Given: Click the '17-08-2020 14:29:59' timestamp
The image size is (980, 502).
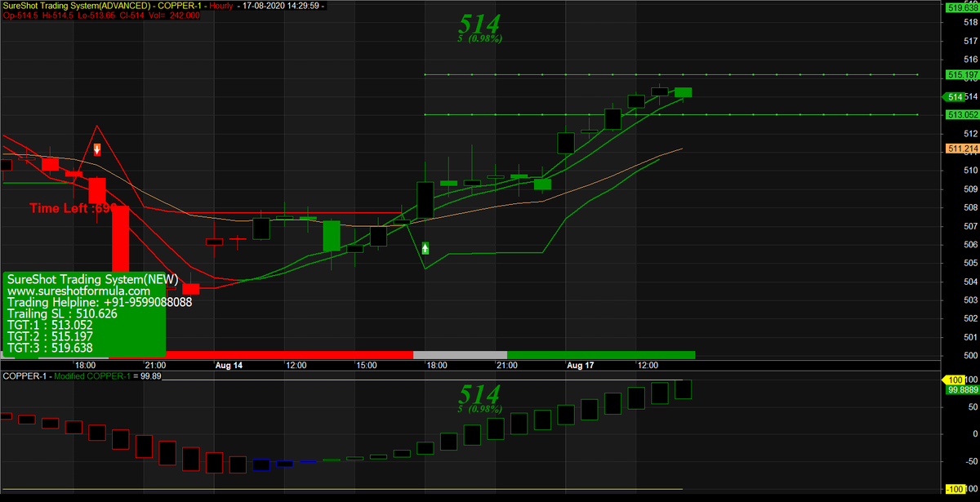Looking at the screenshot, I should pyautogui.click(x=279, y=6).
